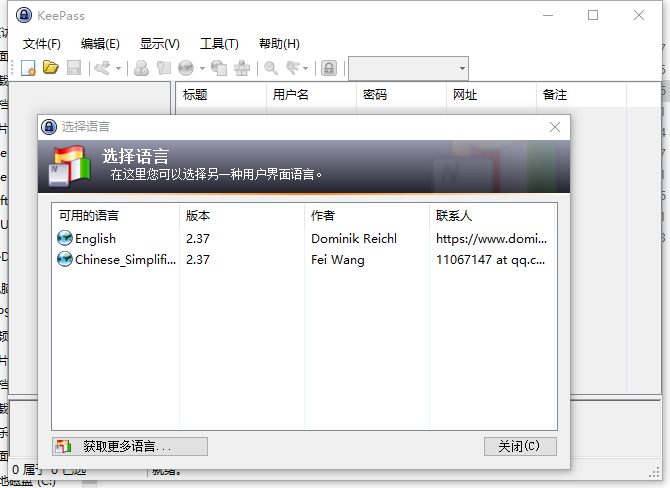
Task: Minimize the KeePass main window
Action: point(548,15)
